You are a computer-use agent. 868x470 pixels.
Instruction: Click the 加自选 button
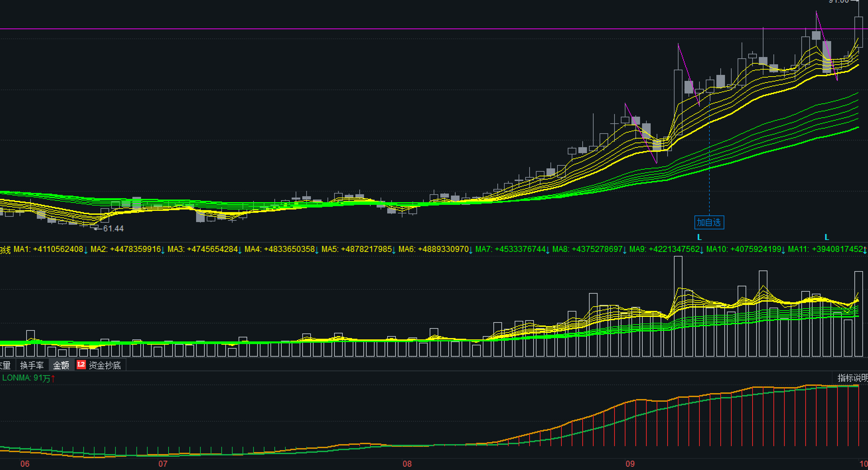pos(709,222)
